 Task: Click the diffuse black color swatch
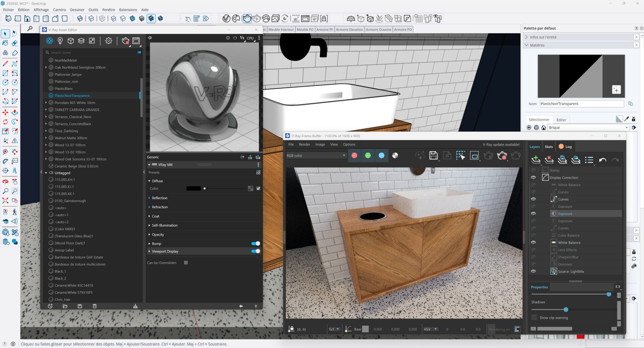(x=193, y=189)
